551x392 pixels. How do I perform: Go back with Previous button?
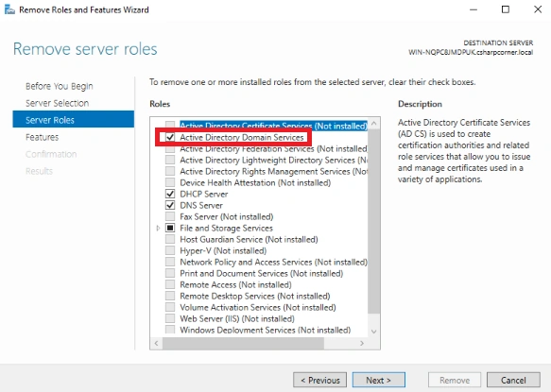[319, 380]
